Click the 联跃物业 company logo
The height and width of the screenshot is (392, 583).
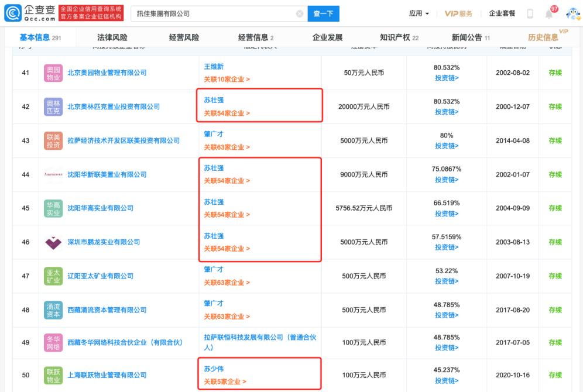(x=53, y=376)
